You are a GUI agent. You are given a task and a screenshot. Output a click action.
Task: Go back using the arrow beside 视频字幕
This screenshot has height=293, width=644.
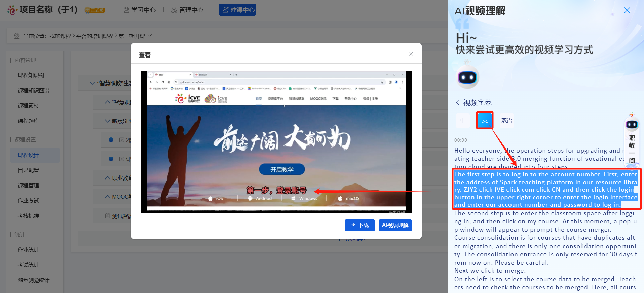[458, 102]
